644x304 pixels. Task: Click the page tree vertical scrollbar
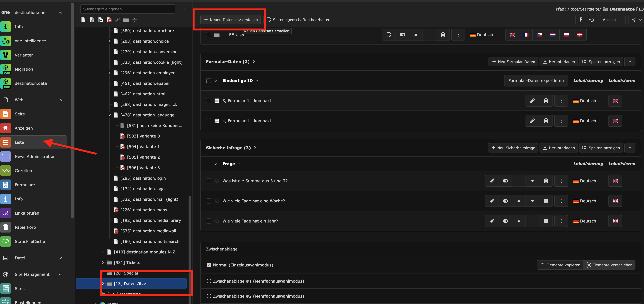(x=190, y=238)
